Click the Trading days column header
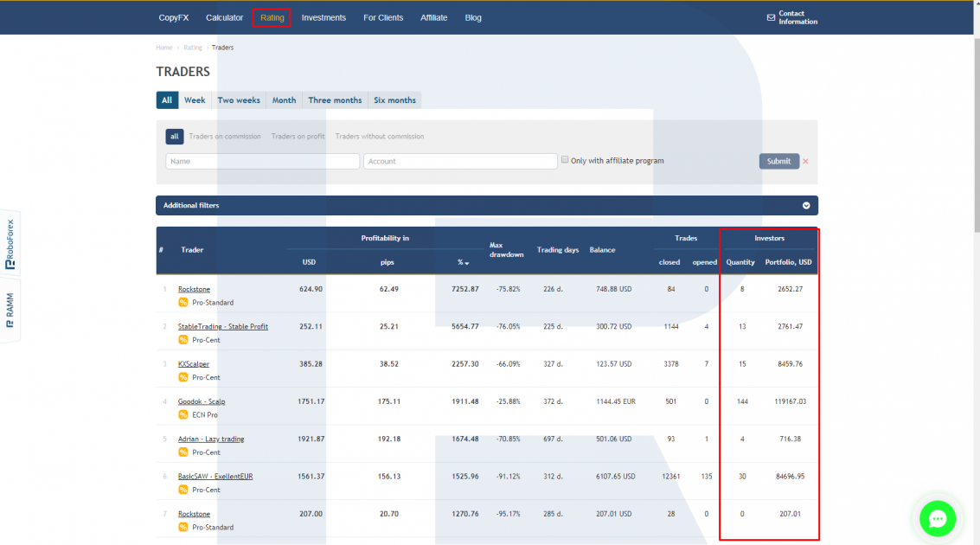980x545 pixels. click(x=558, y=250)
